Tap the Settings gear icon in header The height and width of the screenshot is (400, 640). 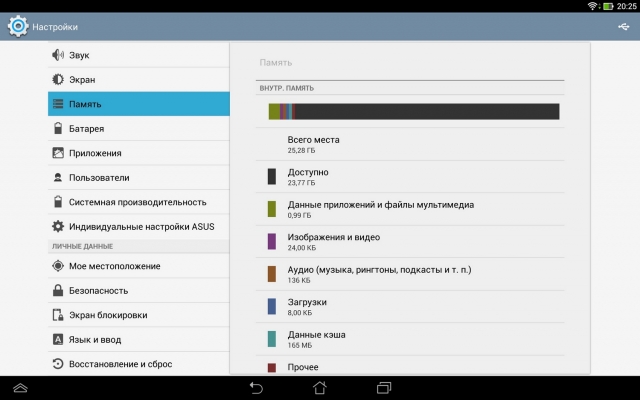[x=17, y=26]
